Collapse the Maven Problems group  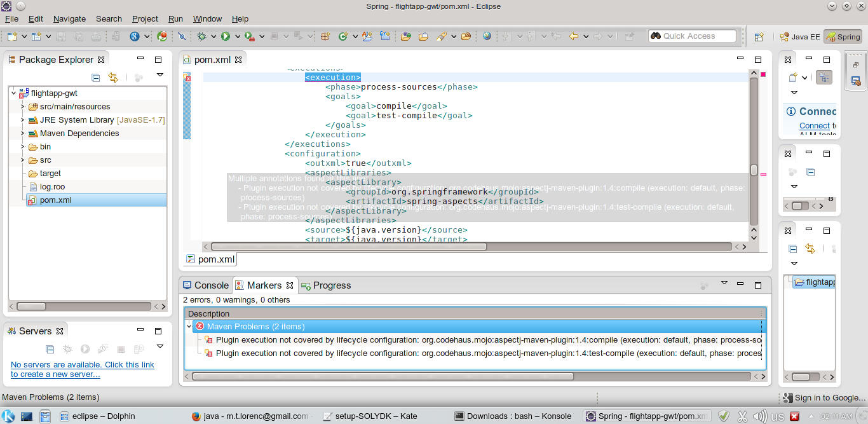click(189, 326)
